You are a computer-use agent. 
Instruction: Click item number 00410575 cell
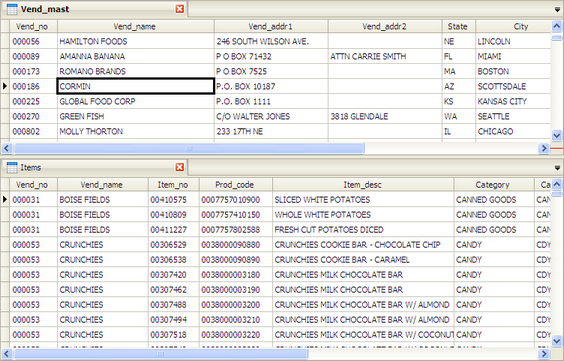[173, 200]
